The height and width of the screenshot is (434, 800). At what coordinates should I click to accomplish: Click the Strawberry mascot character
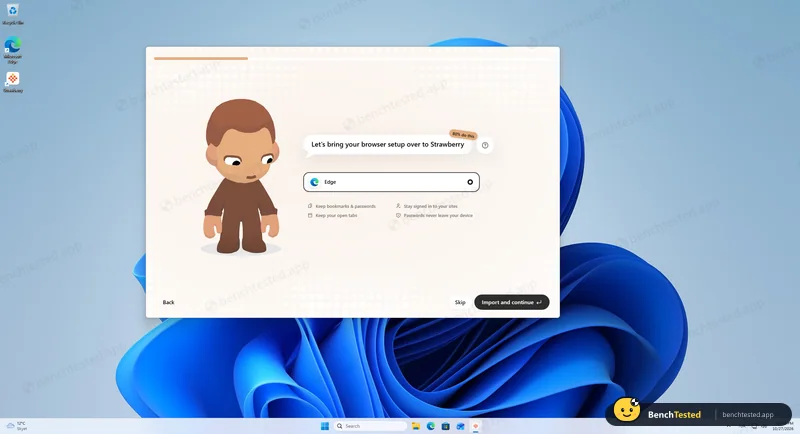[x=241, y=176]
